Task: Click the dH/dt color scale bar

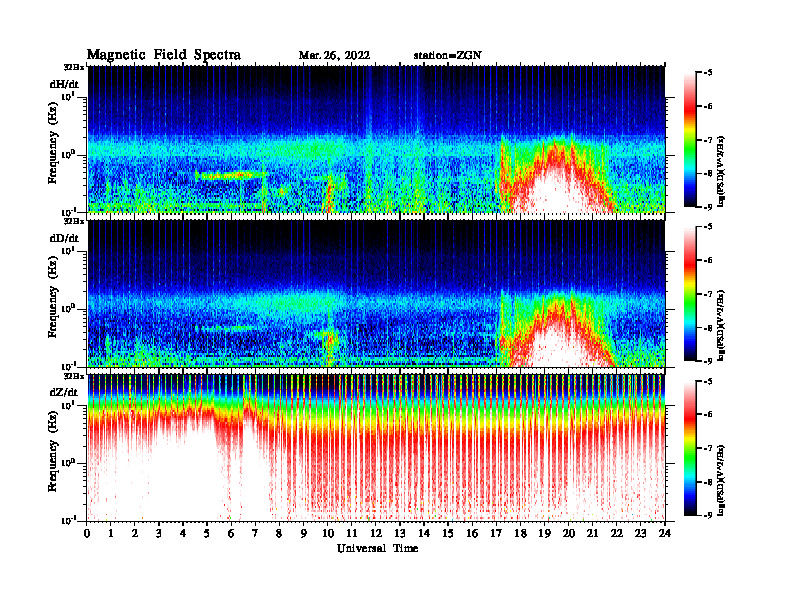Action: pos(690,140)
